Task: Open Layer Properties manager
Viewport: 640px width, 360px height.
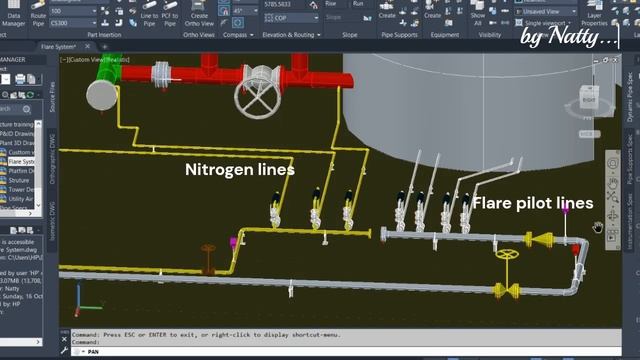Action: 594,13
